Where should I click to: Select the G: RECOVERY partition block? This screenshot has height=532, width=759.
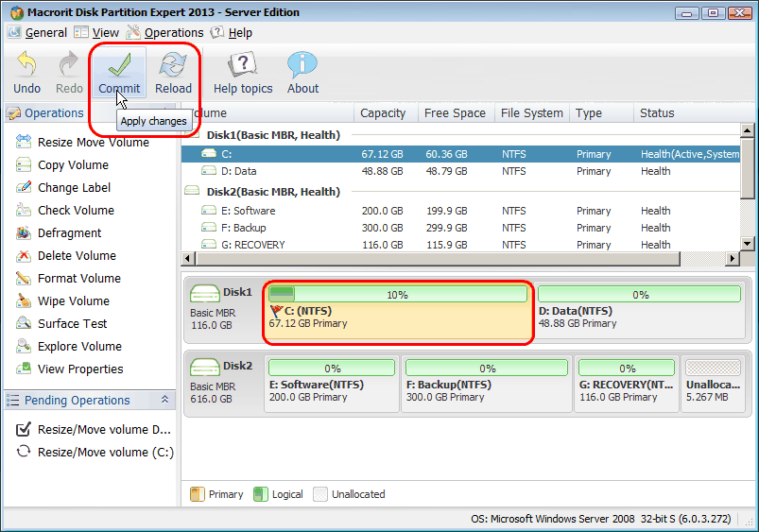627,386
